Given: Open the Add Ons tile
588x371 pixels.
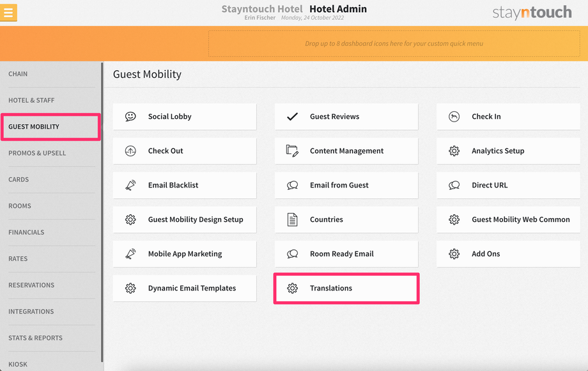Looking at the screenshot, I should tap(508, 254).
